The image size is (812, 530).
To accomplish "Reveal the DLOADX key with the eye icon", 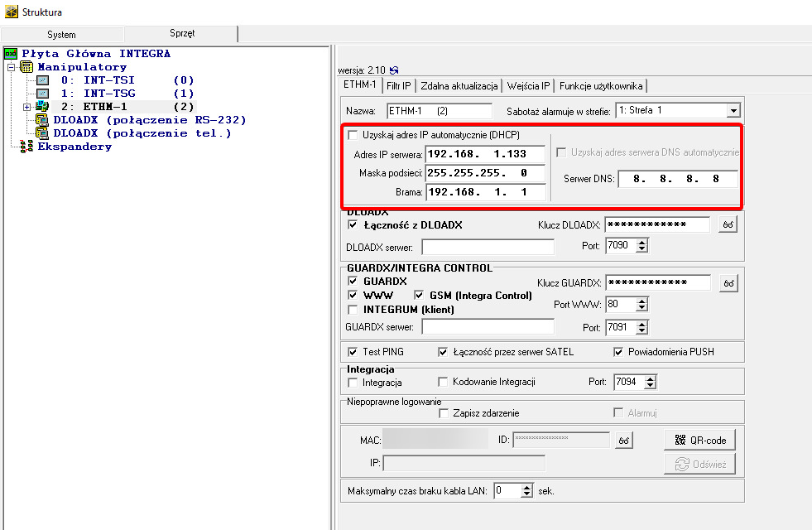I will click(x=728, y=225).
